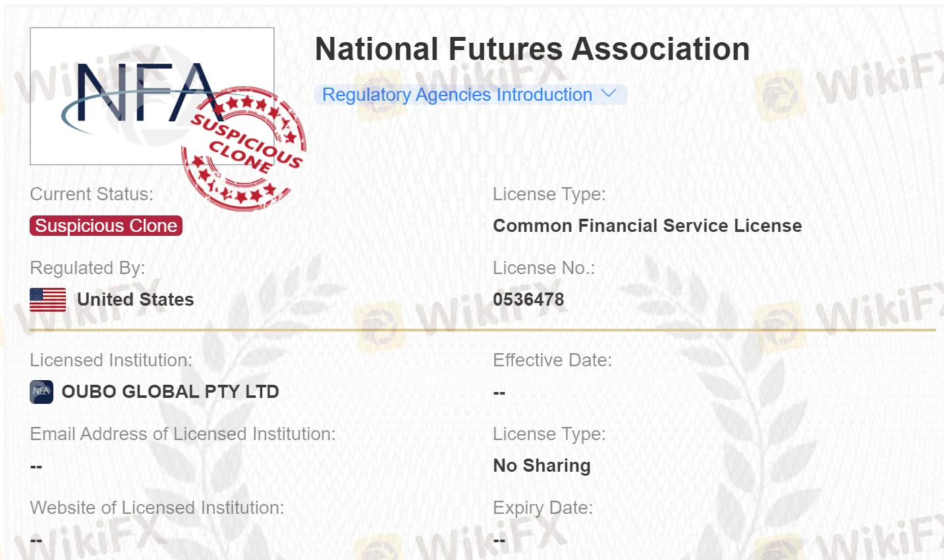Click the Suspicious Clone status badge
The image size is (944, 560).
pyautogui.click(x=106, y=226)
